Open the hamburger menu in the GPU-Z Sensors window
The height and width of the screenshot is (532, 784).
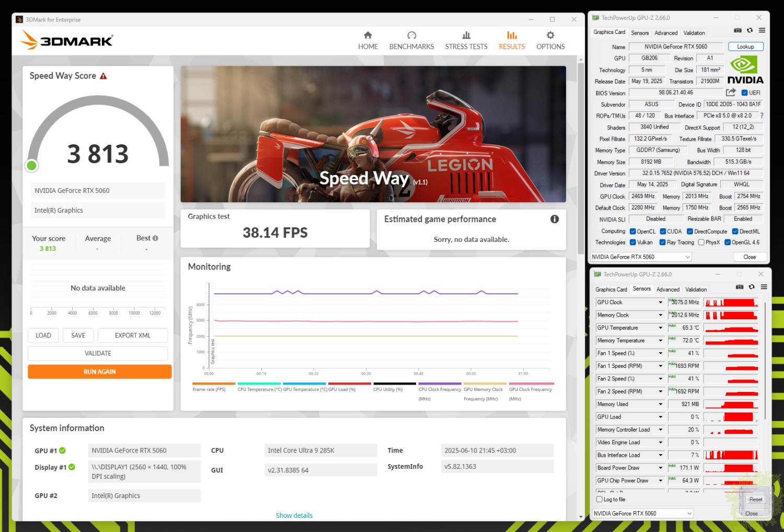[764, 287]
